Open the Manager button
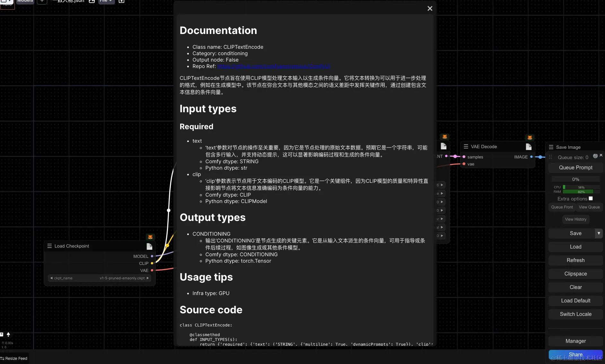 click(x=575, y=341)
